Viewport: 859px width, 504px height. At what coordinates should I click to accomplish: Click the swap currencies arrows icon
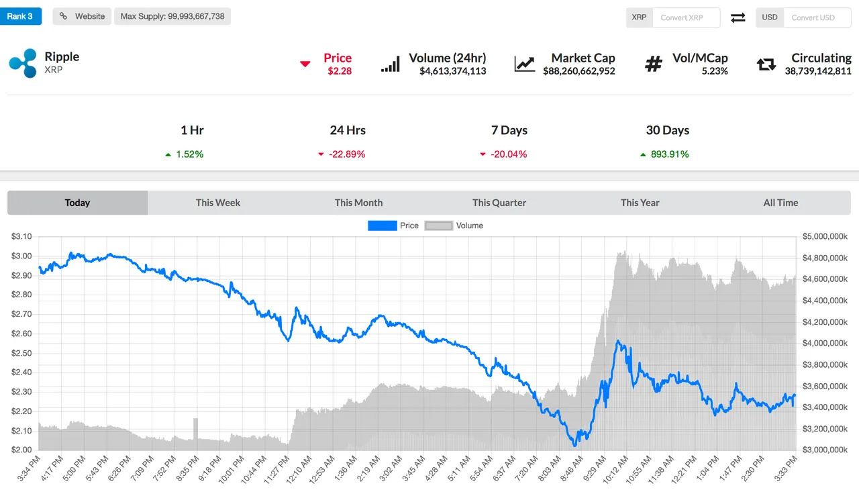click(738, 17)
